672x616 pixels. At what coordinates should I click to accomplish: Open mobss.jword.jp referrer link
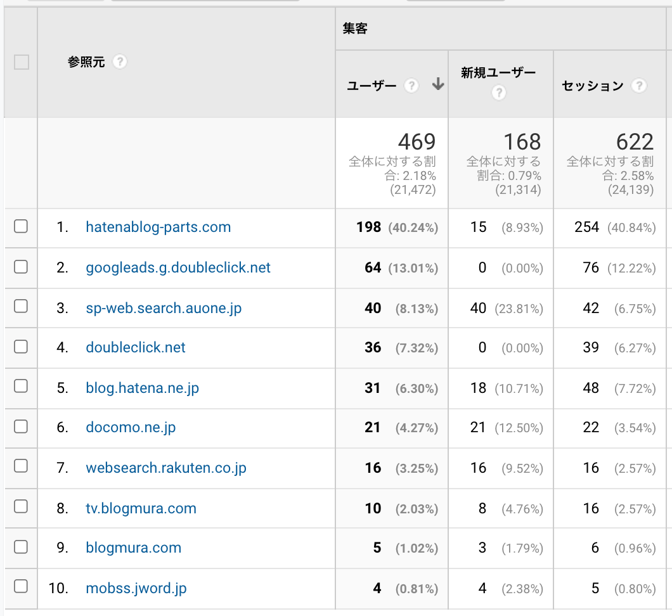click(136, 589)
